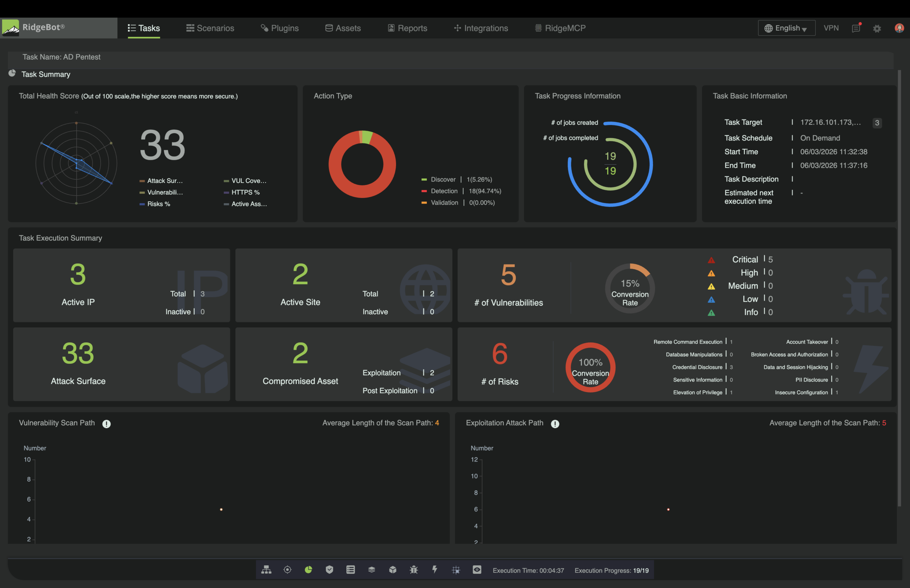
Task: Click the Task Summary pie icon
Action: [12, 73]
